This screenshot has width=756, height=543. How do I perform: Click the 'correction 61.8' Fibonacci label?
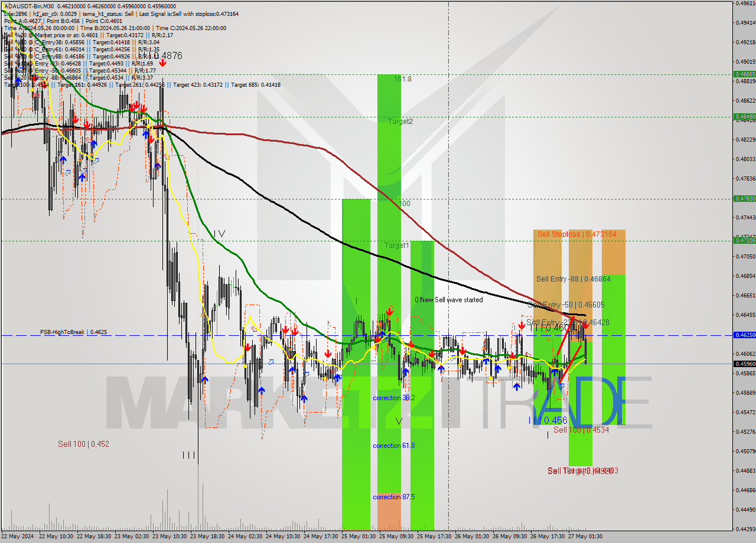(x=394, y=446)
